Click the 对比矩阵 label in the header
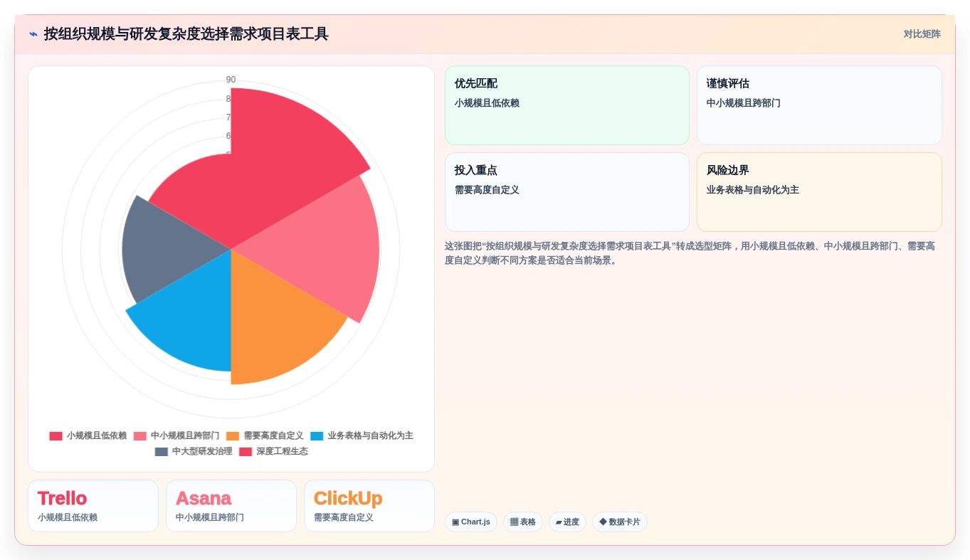970x560 pixels. 922,34
